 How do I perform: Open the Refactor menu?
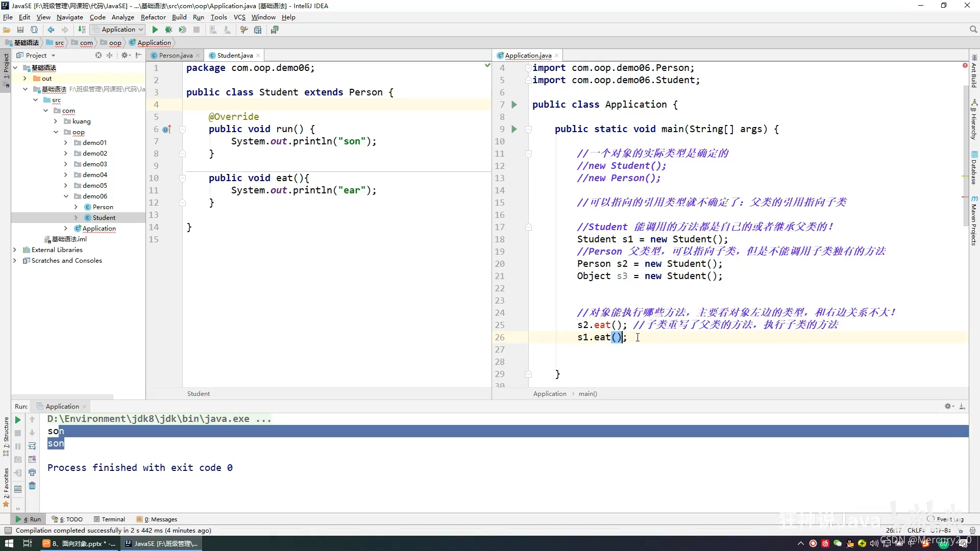click(153, 17)
